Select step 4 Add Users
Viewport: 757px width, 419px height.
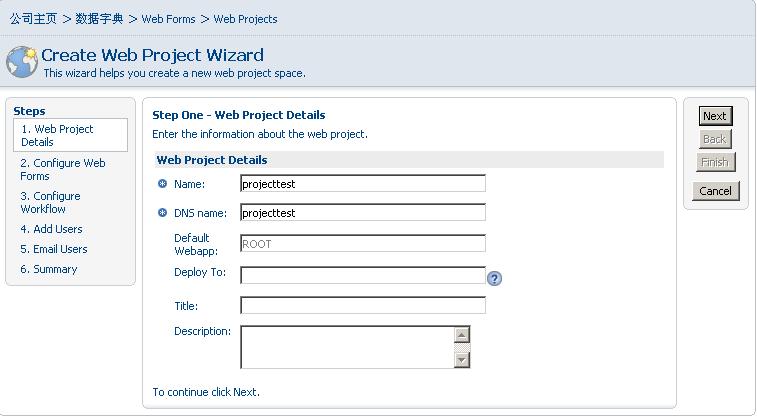51,229
